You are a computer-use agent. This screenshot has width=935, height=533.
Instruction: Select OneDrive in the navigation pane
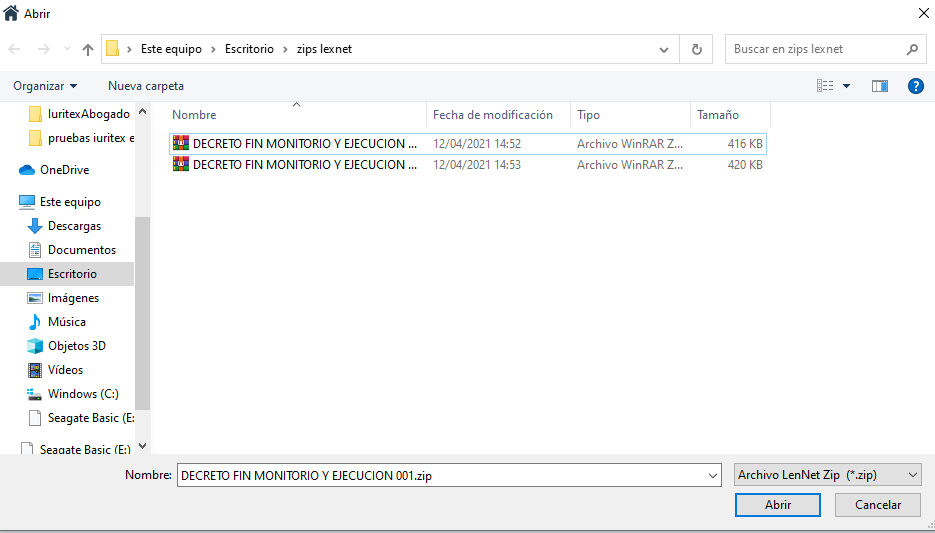[x=64, y=170]
